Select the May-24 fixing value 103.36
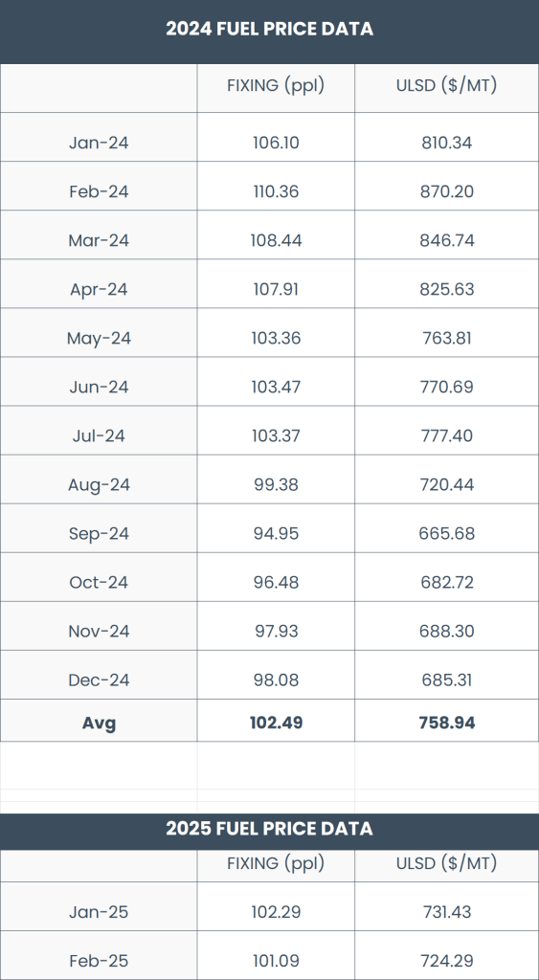 pos(276,338)
